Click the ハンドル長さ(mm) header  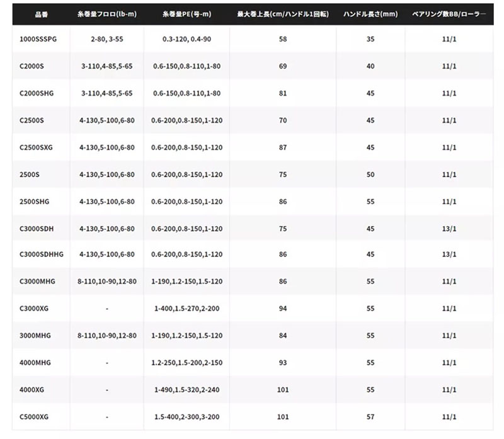[x=370, y=14]
